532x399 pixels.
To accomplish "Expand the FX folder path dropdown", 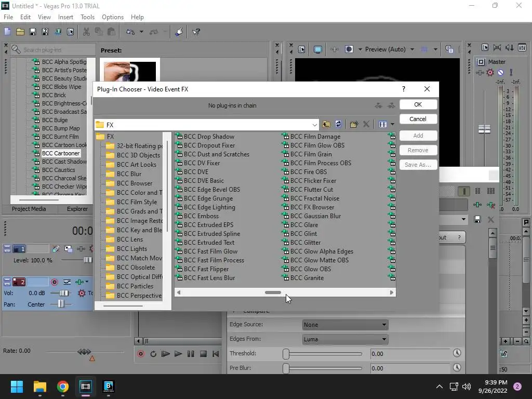I will click(x=314, y=125).
